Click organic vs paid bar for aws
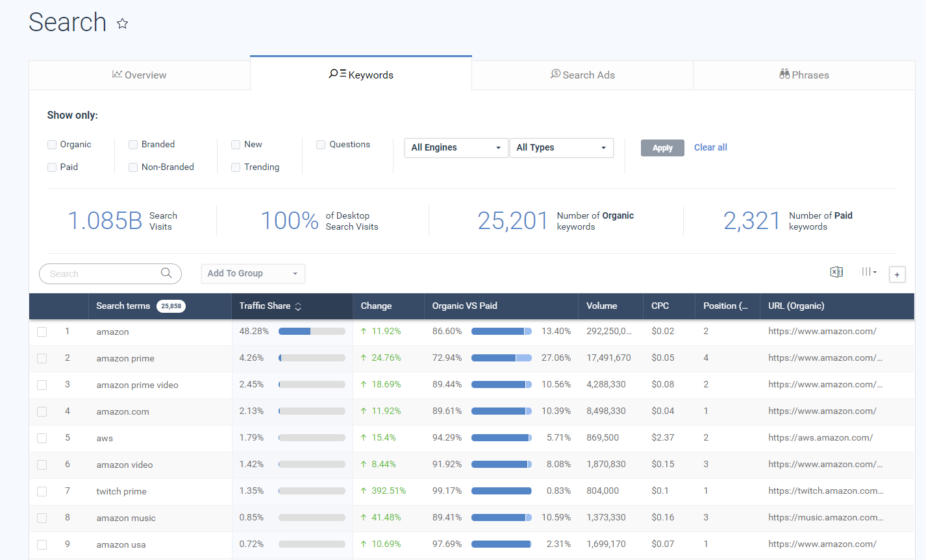Screen dimensions: 926x560 501,438
